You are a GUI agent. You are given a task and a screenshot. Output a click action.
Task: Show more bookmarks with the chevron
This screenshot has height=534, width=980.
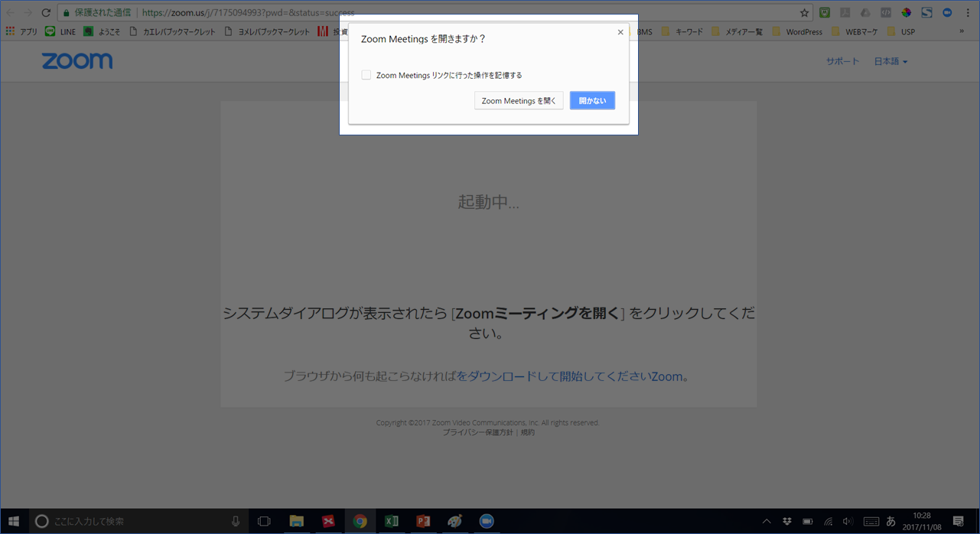click(x=962, y=31)
